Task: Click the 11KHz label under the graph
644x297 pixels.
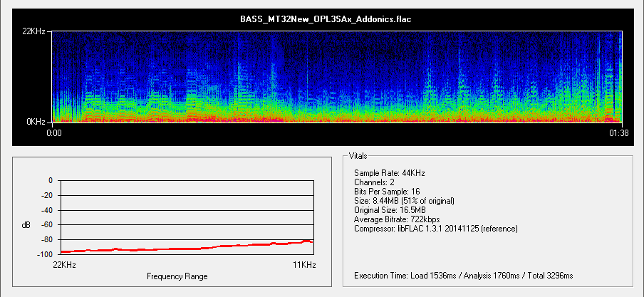Action: (x=303, y=265)
